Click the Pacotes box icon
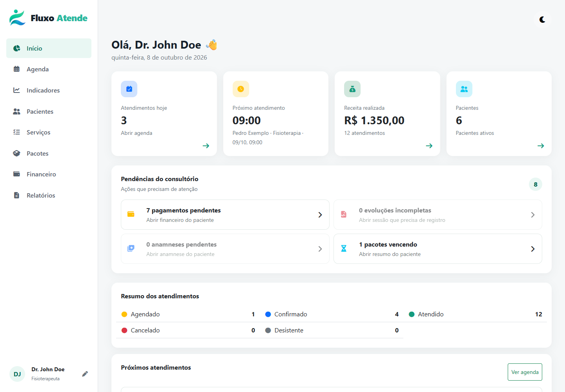 coord(16,153)
